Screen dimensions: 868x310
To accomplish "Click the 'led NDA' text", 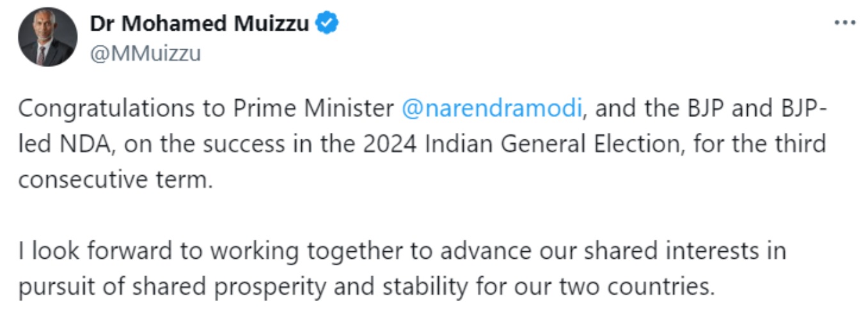I will (x=61, y=144).
